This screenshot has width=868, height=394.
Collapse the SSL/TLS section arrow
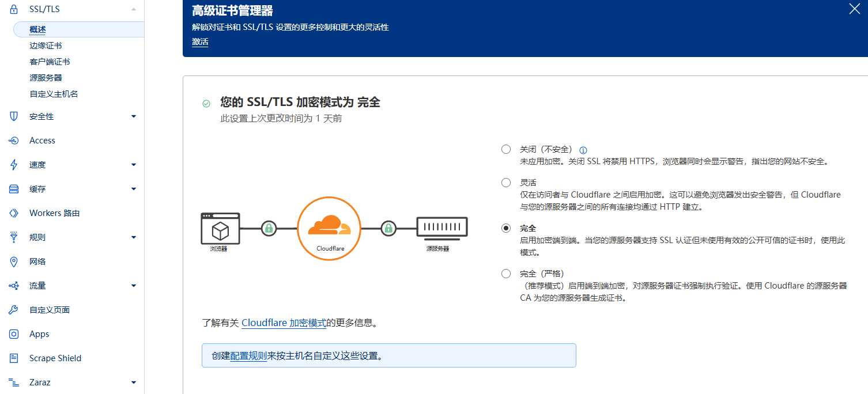tap(134, 9)
